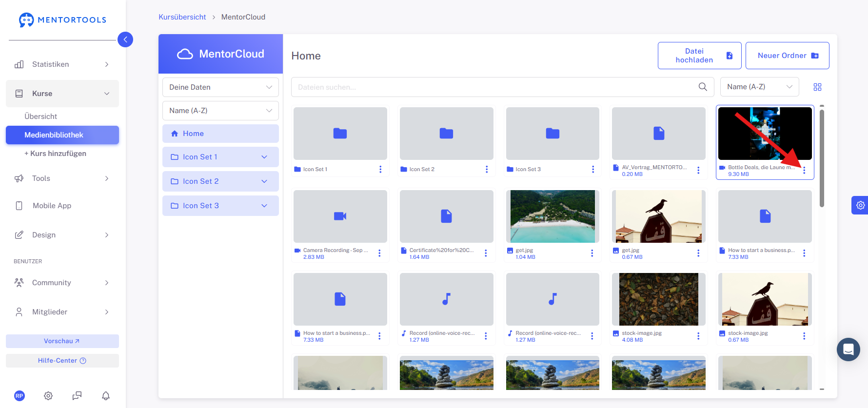Open options menu for Bottle Deals video
This screenshot has width=868, height=408.
click(804, 170)
